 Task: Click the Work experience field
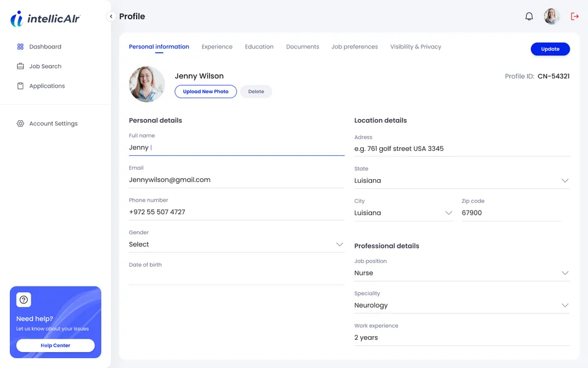pos(462,337)
